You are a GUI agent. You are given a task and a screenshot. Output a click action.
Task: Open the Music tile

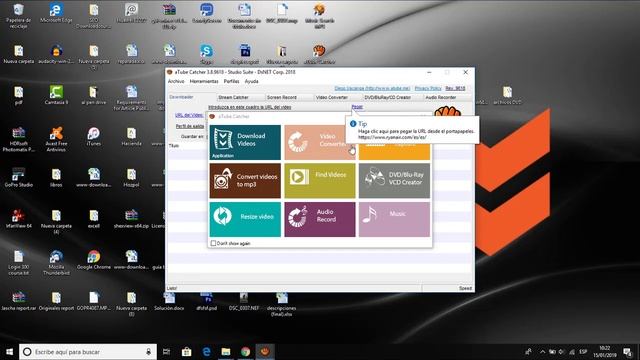[394, 219]
